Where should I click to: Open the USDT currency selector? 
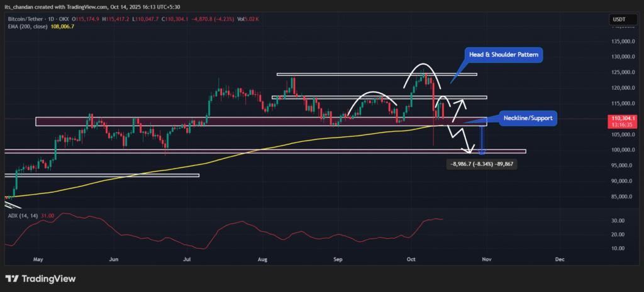[618, 19]
